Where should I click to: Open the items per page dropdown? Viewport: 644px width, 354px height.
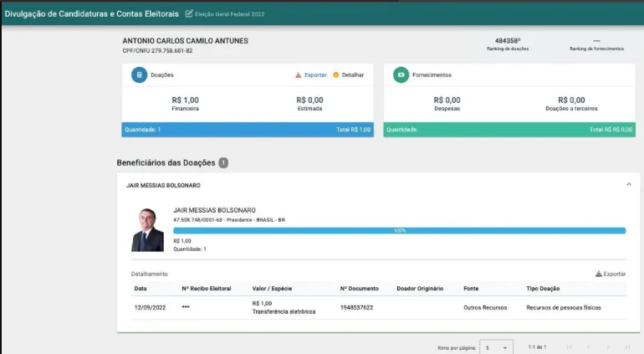pyautogui.click(x=496, y=347)
